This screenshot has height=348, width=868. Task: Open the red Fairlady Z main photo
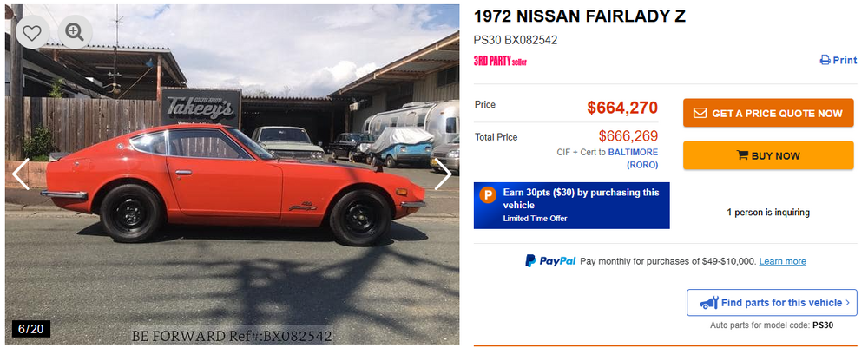(x=232, y=174)
